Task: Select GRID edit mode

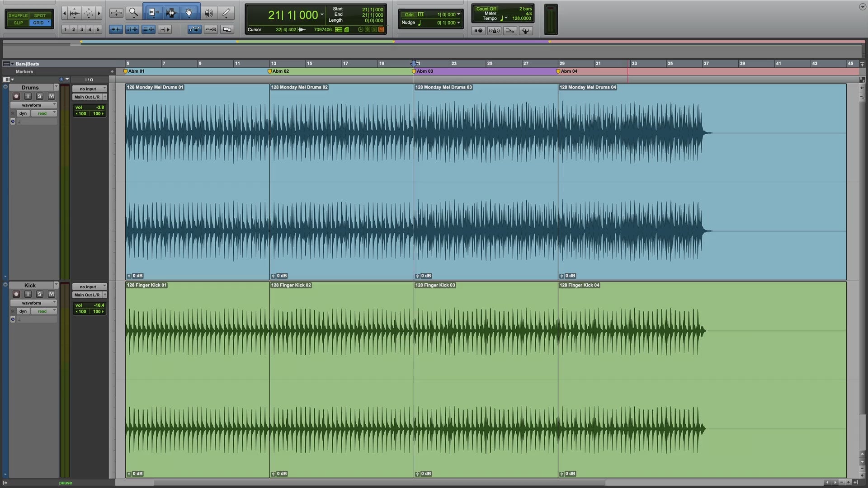Action: pyautogui.click(x=40, y=23)
